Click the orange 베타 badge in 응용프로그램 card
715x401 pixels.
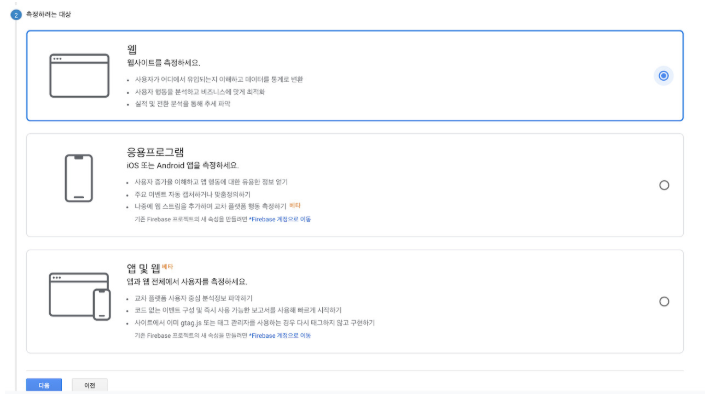coord(295,206)
